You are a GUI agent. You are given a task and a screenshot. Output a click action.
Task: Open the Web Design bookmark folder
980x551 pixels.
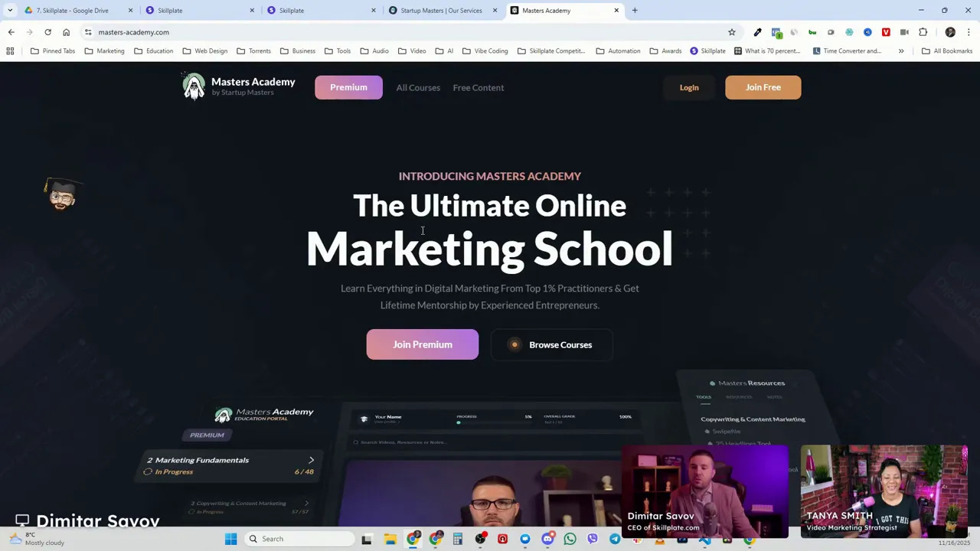[204, 51]
